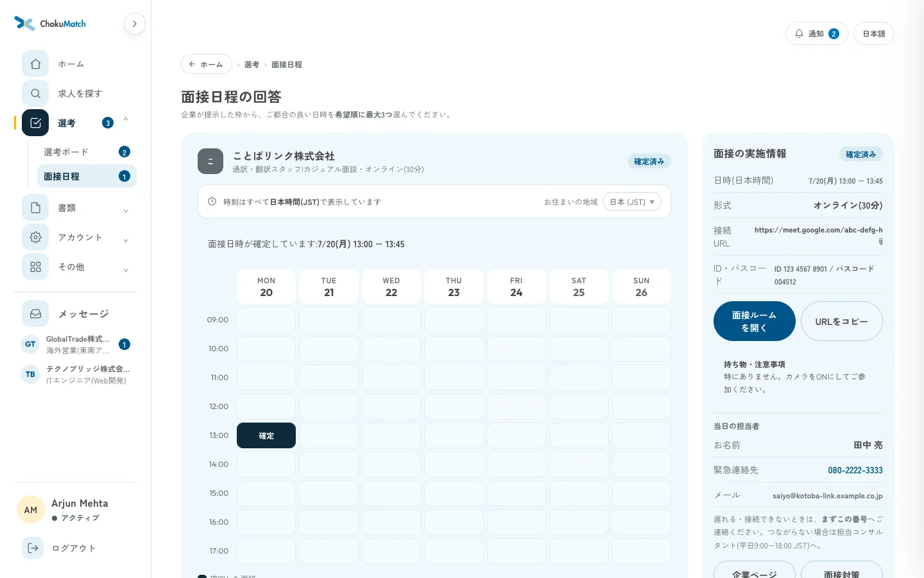
Task: Collapse the sidebar with the chevron button
Action: [x=135, y=24]
